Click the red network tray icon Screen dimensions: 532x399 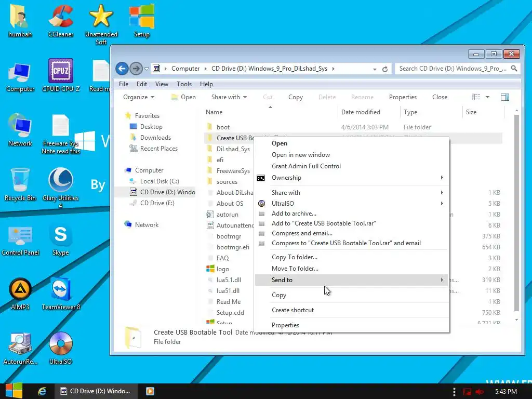[467, 392]
